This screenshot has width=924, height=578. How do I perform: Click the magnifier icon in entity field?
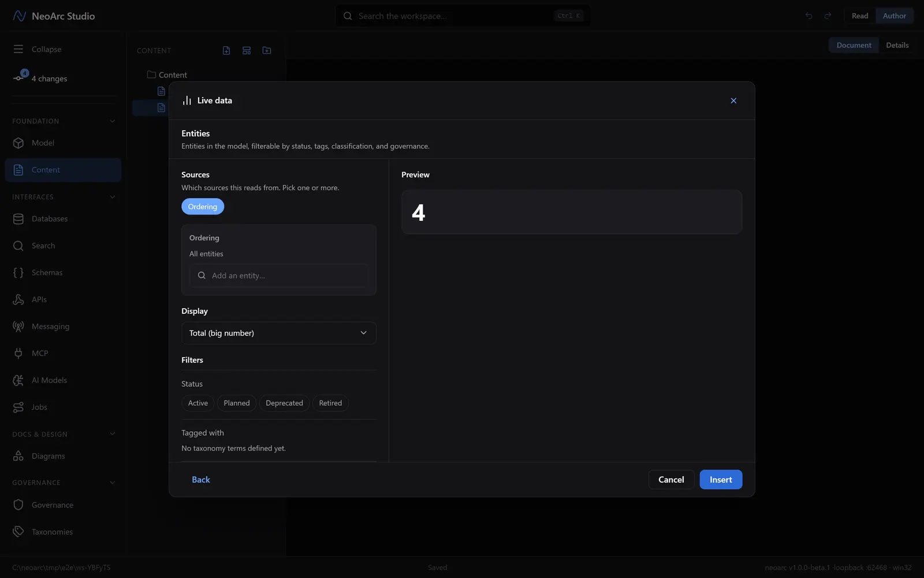202,276
